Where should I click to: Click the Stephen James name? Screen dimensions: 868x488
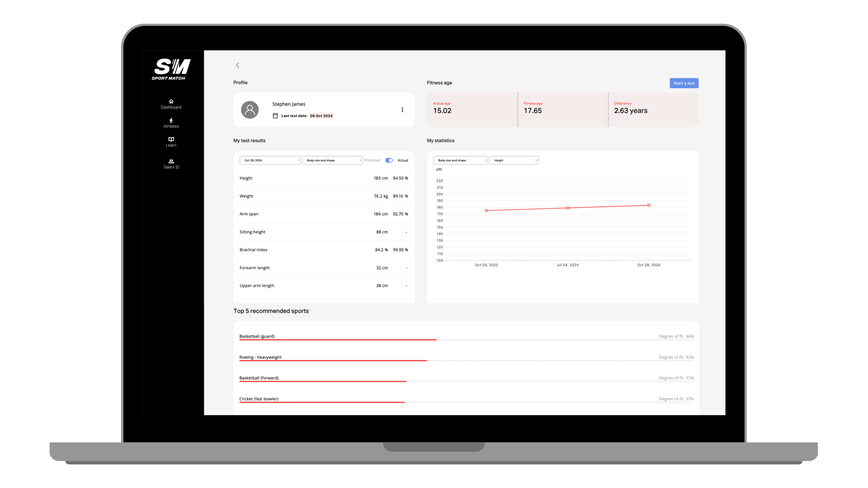(x=289, y=104)
